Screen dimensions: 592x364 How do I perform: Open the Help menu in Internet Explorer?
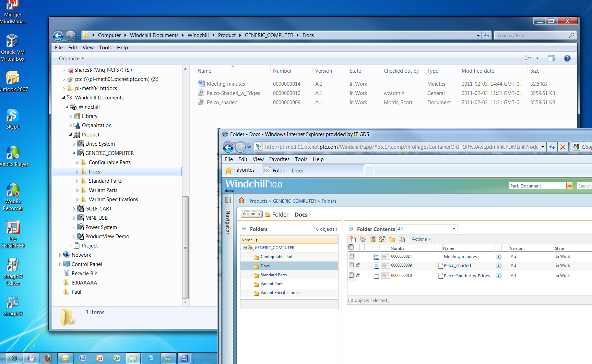(x=318, y=159)
